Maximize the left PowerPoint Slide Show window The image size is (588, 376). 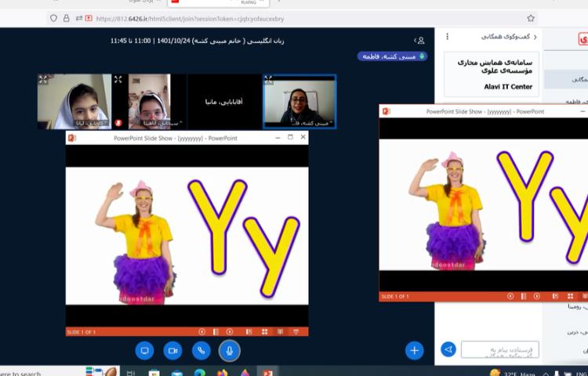pos(290,137)
